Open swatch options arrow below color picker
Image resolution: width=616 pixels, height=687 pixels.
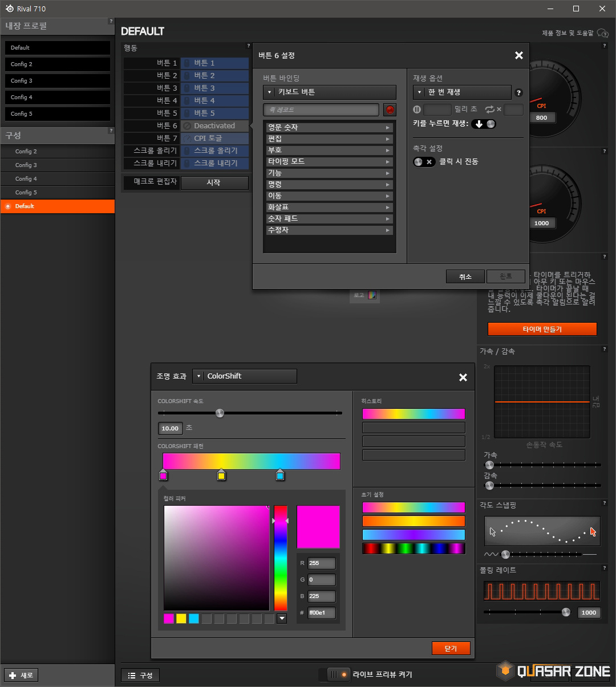[x=282, y=619]
